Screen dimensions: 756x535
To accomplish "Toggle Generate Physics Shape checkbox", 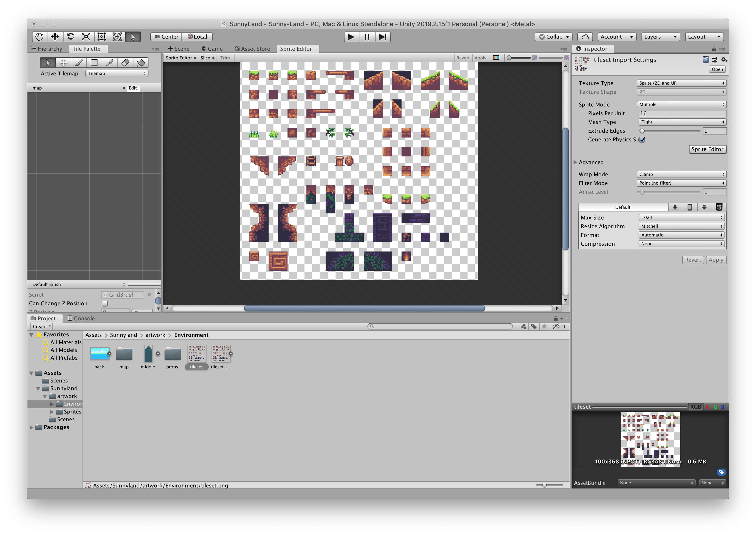I will (642, 140).
